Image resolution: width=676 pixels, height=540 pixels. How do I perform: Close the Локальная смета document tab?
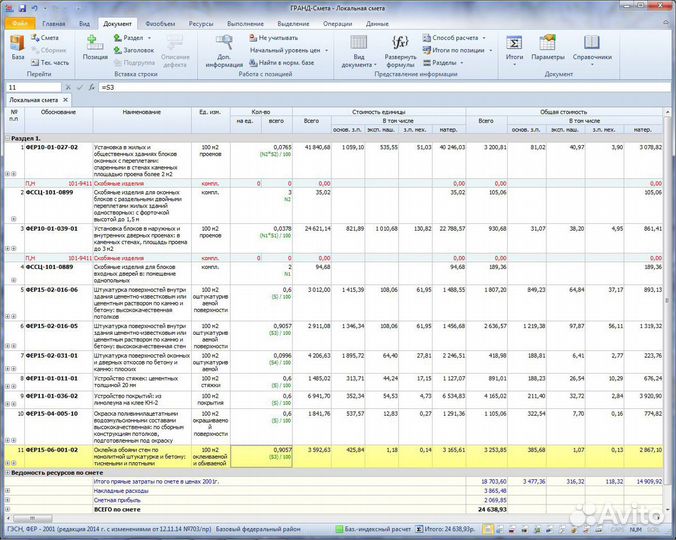(x=65, y=100)
